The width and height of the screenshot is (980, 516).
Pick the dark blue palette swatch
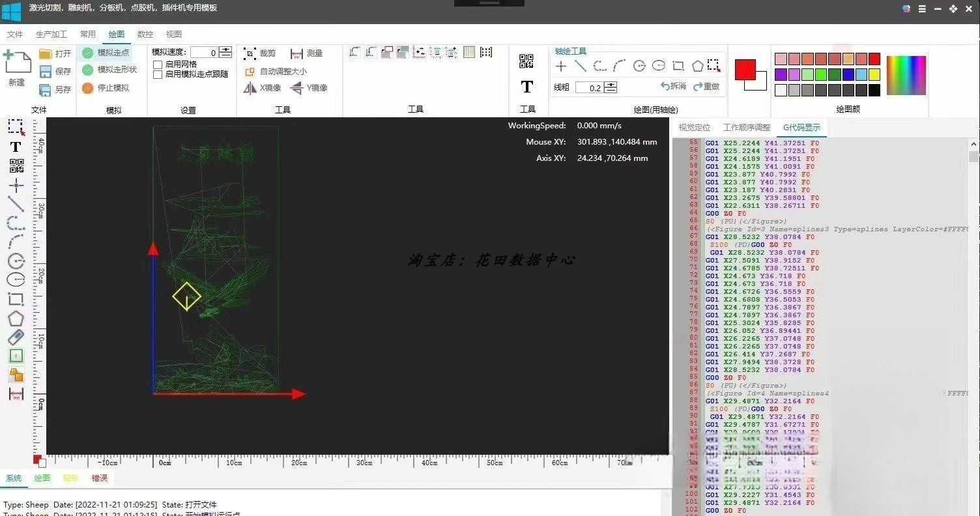coord(848,74)
